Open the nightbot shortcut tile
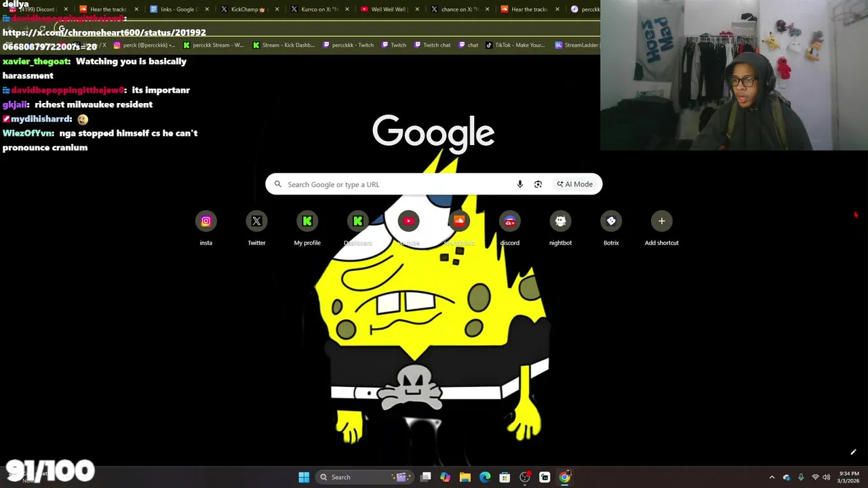Screen dimensions: 868x488 (x=560, y=228)
